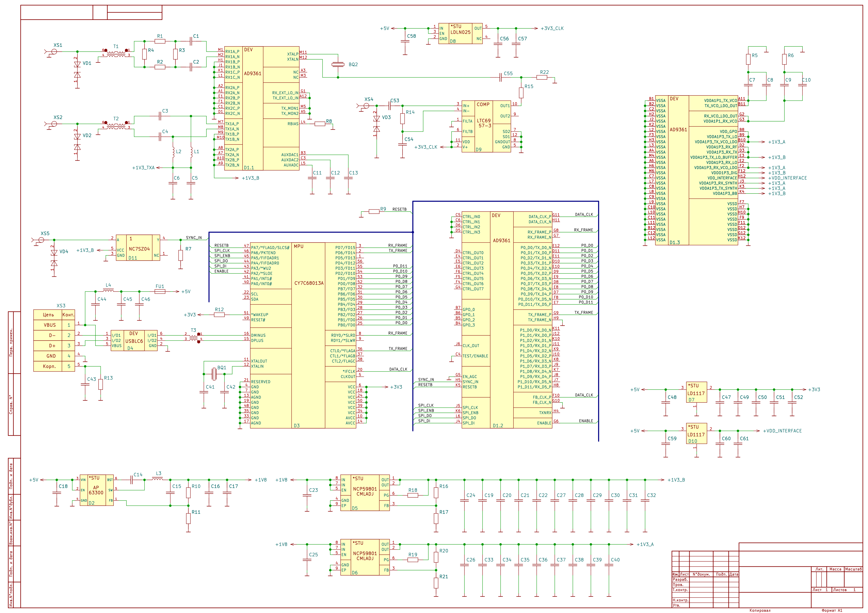Click the AP63300 regulator D2 block
Viewport: 868px width, 613px height.
[x=96, y=490]
